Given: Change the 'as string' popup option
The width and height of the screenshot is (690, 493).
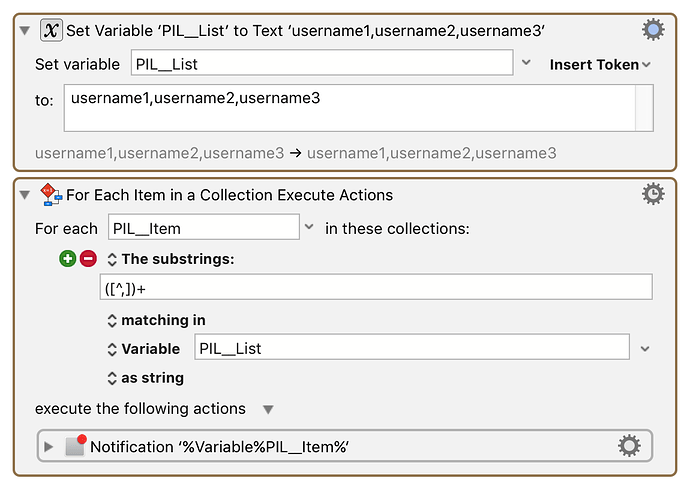Looking at the screenshot, I should point(146,378).
